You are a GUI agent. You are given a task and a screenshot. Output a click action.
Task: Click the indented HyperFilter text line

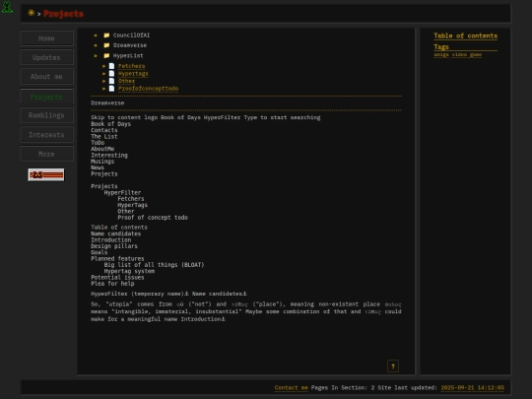pyautogui.click(x=122, y=193)
